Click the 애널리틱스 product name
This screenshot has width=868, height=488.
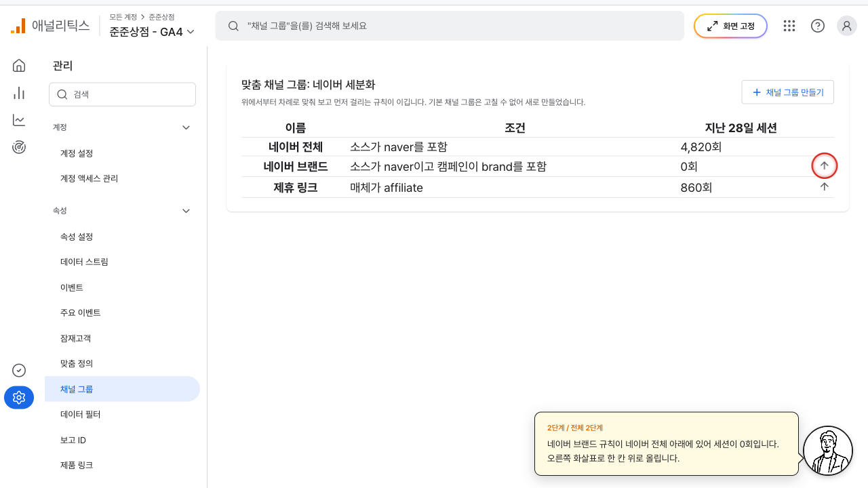[60, 26]
